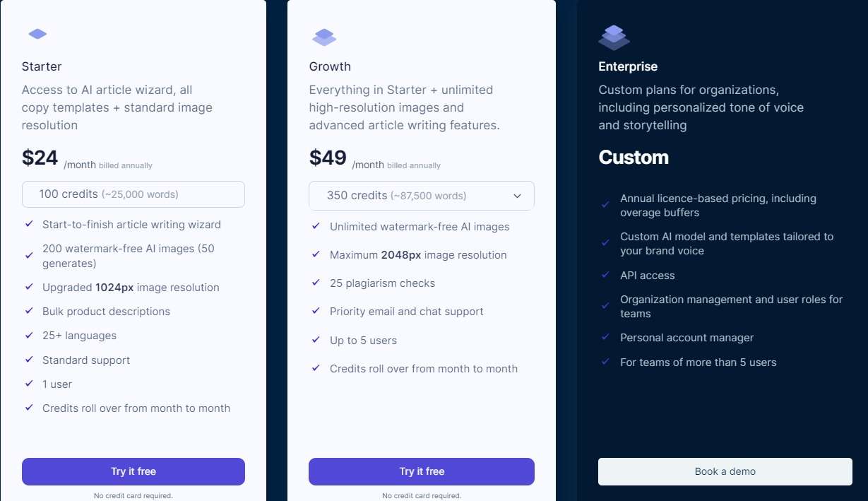Click the chevron arrow in Growth credits selector
The height and width of the screenshot is (501, 868).
[x=517, y=196]
